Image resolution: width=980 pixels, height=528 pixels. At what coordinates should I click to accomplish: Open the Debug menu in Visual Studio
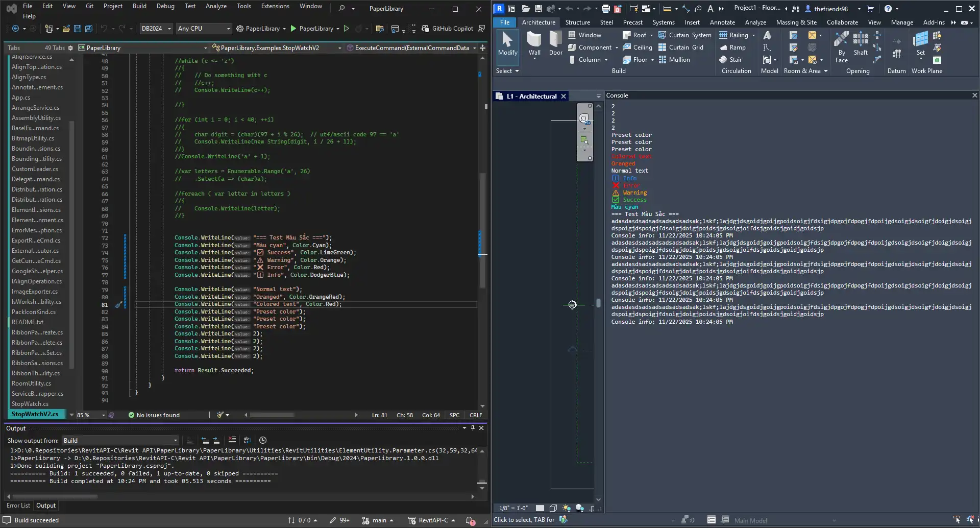(x=165, y=6)
